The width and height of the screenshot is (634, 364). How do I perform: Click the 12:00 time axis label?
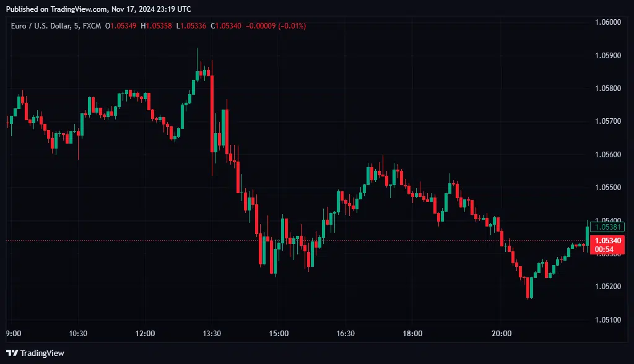pyautogui.click(x=145, y=334)
